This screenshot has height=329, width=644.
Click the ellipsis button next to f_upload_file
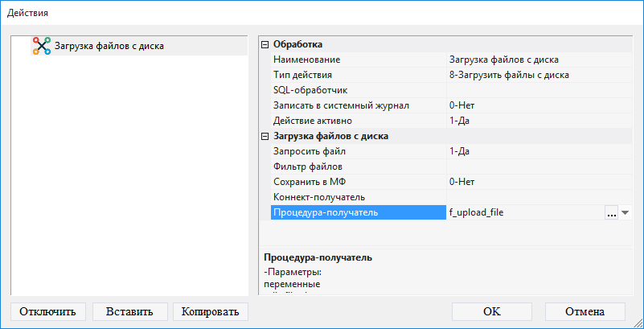(x=611, y=212)
